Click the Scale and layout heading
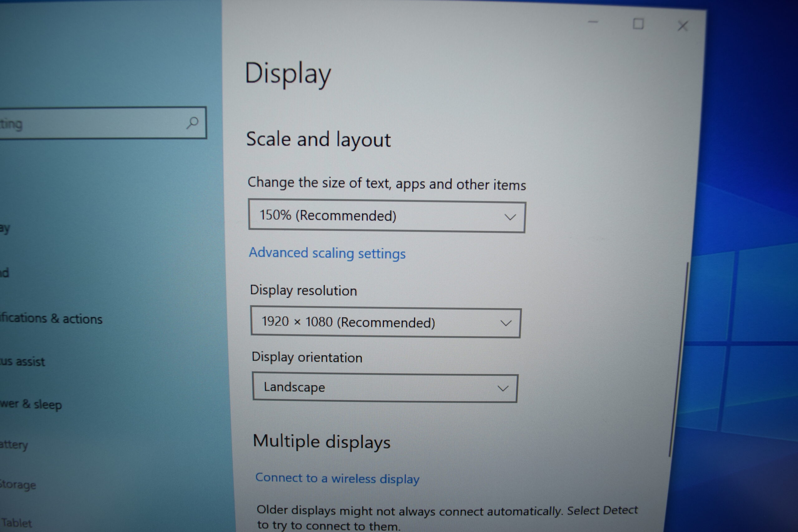This screenshot has height=532, width=798. click(x=318, y=139)
